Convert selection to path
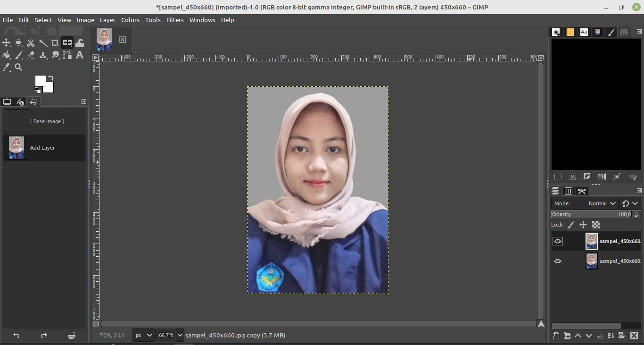 [616, 177]
